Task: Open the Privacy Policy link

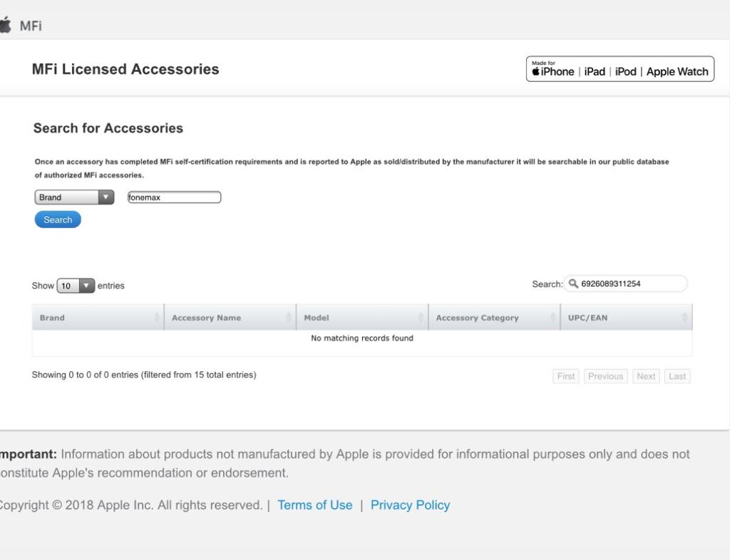Action: tap(410, 505)
